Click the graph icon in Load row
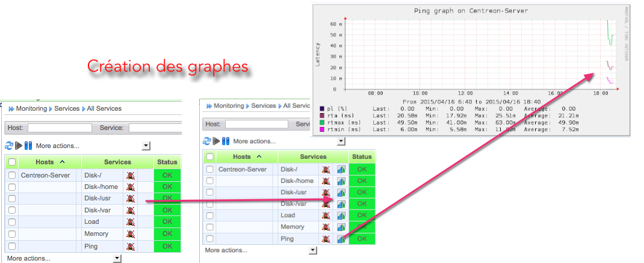The width and height of the screenshot is (644, 263). 341,215
